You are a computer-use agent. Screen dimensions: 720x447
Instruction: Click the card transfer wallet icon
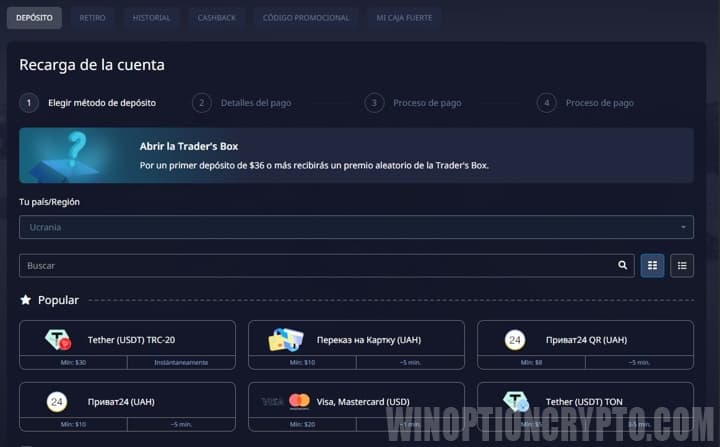[x=286, y=339]
